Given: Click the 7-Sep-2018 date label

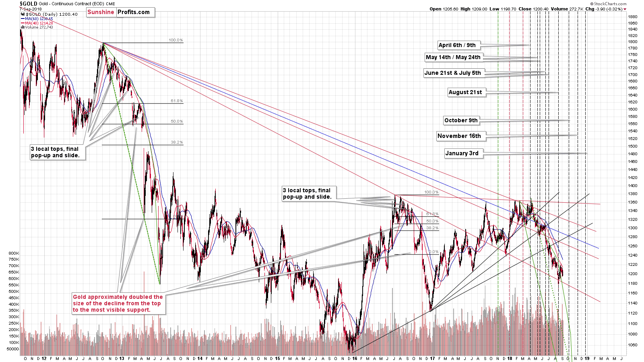Looking at the screenshot, I should click(x=31, y=9).
